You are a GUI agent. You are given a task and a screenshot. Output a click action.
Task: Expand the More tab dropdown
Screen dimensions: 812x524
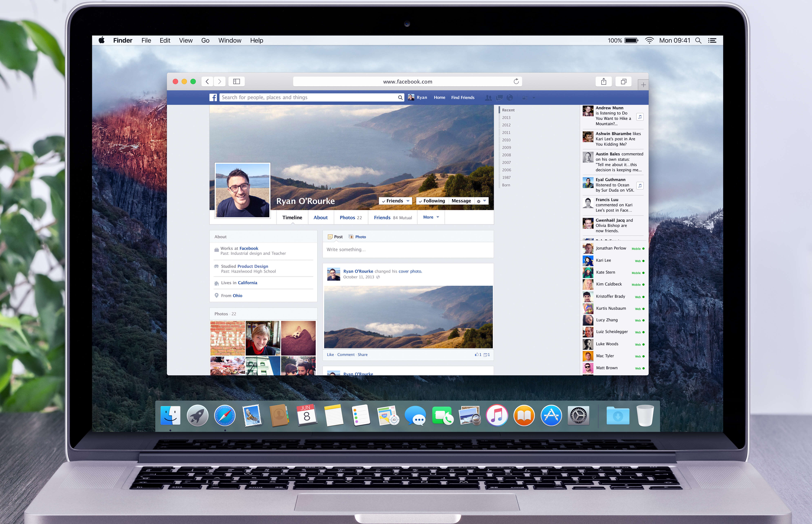click(431, 217)
